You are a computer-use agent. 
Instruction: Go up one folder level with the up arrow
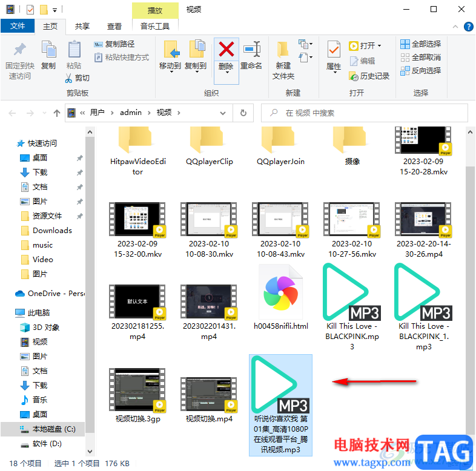(57, 113)
